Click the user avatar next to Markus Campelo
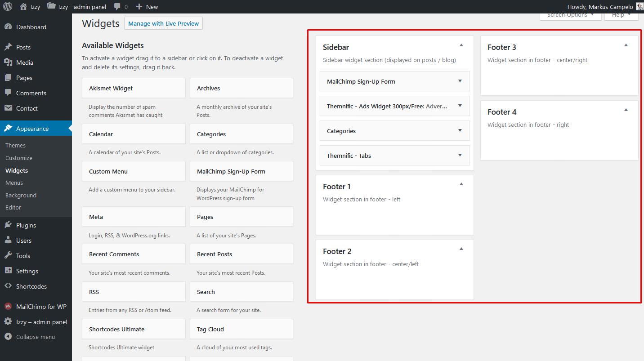Image resolution: width=644 pixels, height=361 pixels. coord(640,7)
